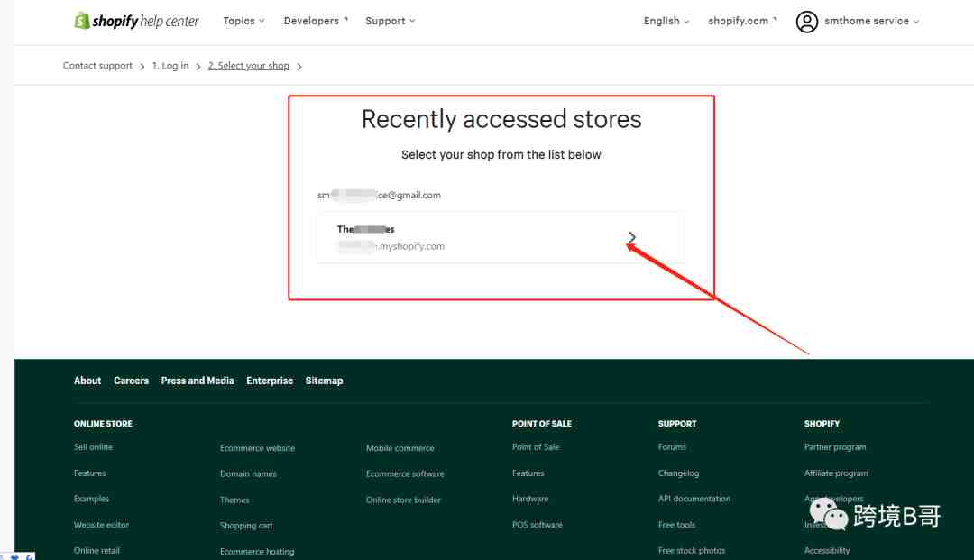This screenshot has width=974, height=560.
Task: Visit the Press and Media page
Action: (198, 381)
